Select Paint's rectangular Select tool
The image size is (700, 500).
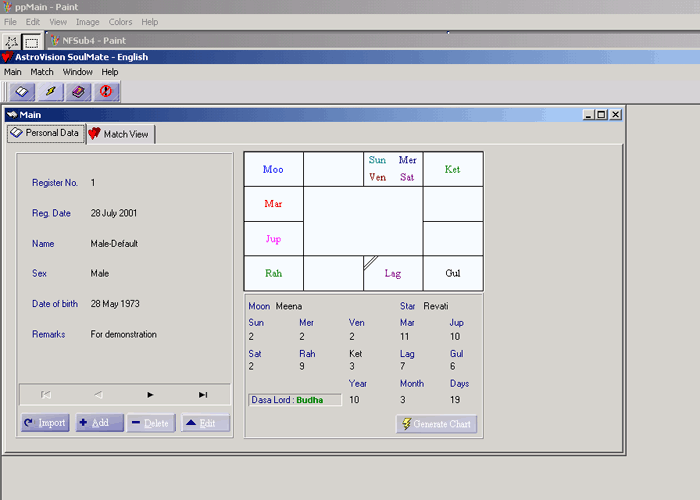click(32, 42)
